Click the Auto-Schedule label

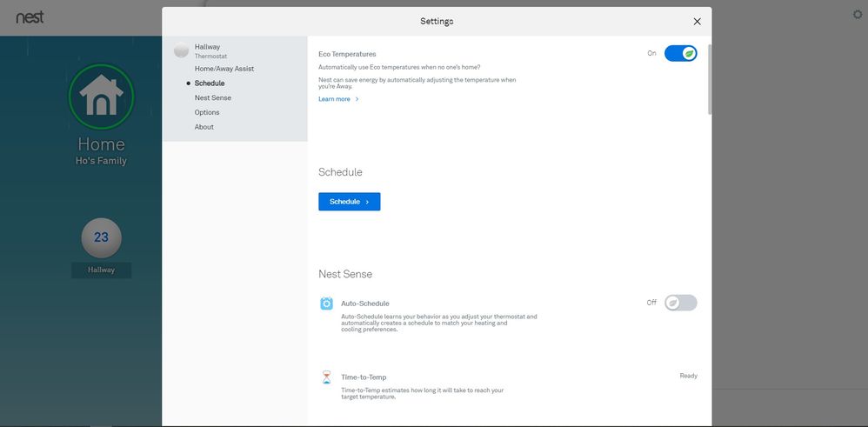click(x=364, y=304)
